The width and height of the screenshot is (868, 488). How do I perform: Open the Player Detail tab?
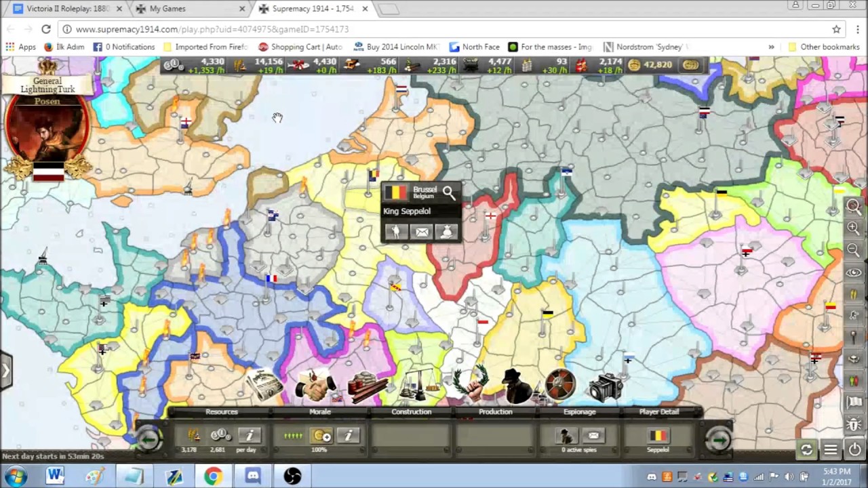tap(658, 411)
